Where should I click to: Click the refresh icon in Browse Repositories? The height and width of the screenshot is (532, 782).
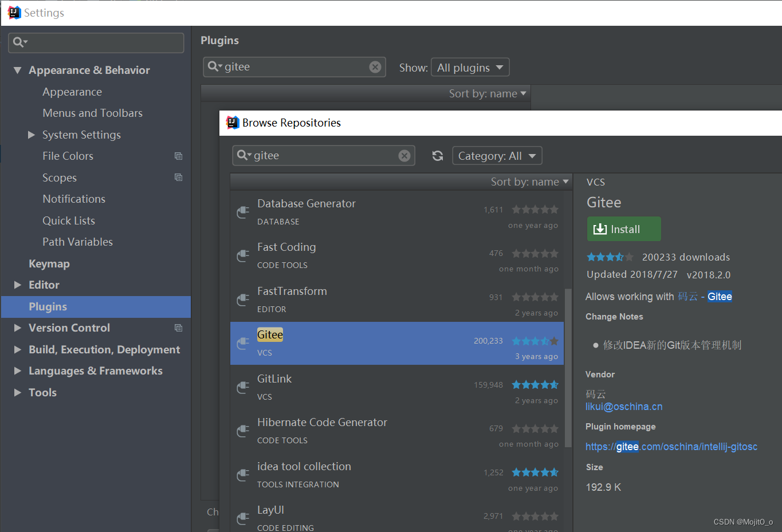click(x=438, y=156)
